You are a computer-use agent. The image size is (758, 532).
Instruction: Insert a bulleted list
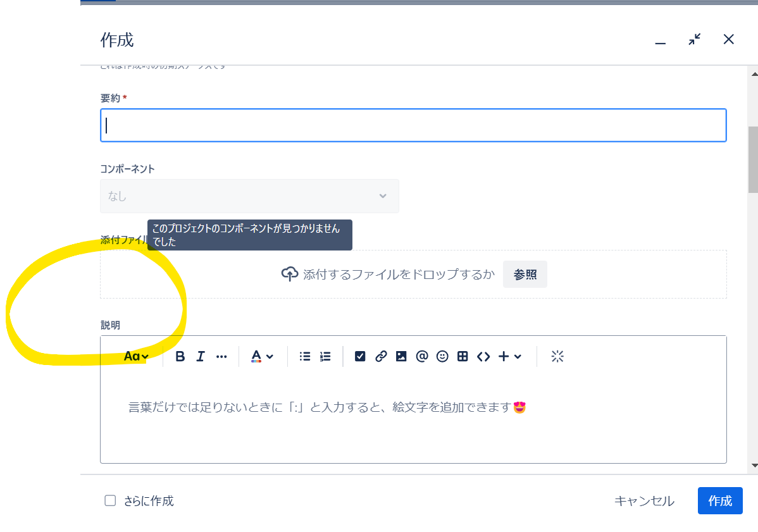coord(305,357)
